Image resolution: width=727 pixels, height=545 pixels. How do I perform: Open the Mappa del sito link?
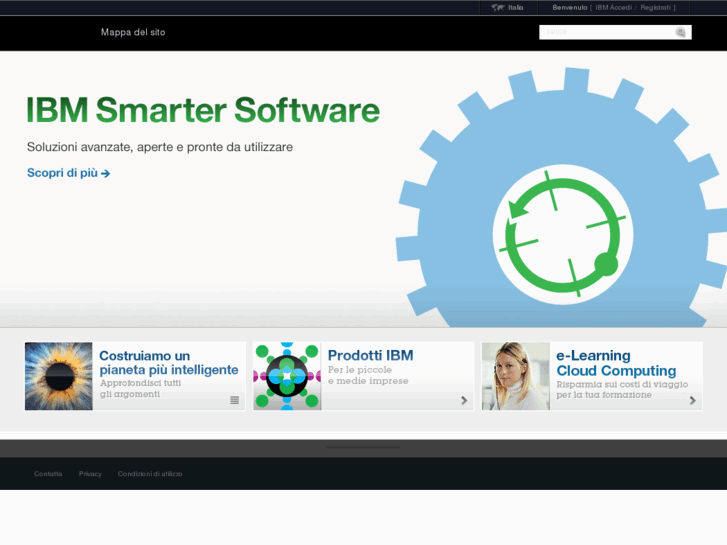tap(133, 32)
